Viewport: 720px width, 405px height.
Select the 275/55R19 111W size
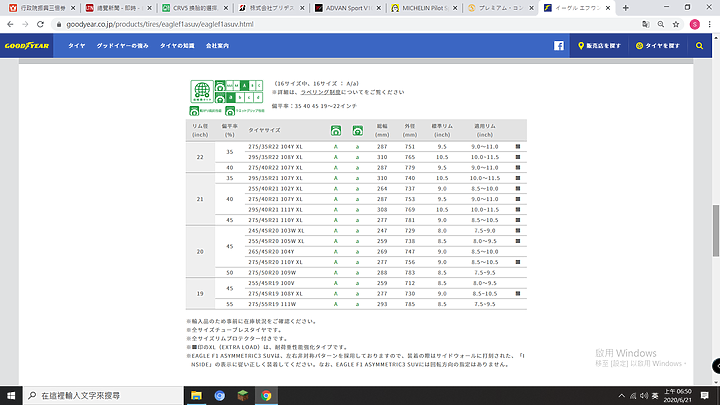click(x=272, y=304)
